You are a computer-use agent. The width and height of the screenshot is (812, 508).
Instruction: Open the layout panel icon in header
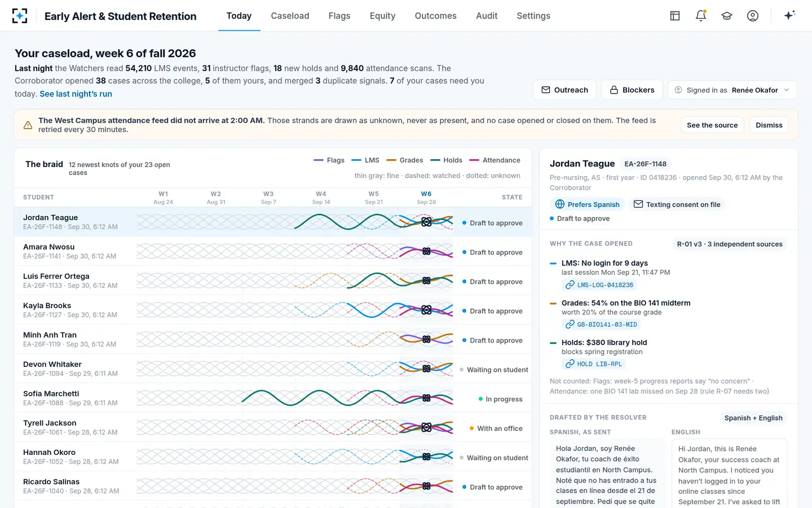(x=675, y=16)
